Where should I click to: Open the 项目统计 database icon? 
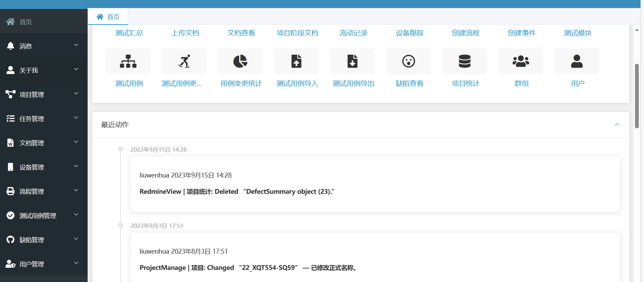coord(465,61)
